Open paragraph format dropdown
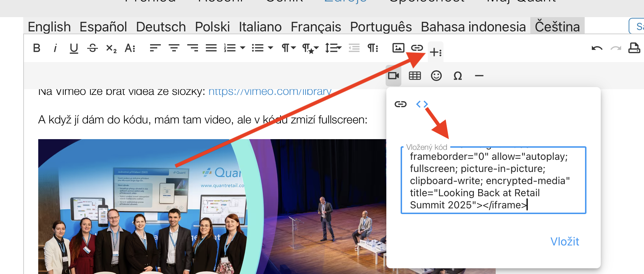Image resolution: width=644 pixels, height=274 pixels. pyautogui.click(x=289, y=48)
